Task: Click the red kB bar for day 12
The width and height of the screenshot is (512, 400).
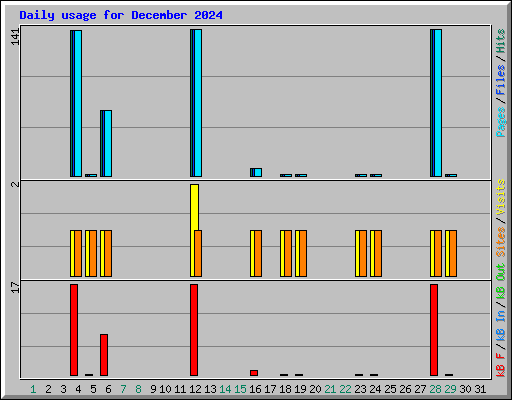Action: coord(194,330)
